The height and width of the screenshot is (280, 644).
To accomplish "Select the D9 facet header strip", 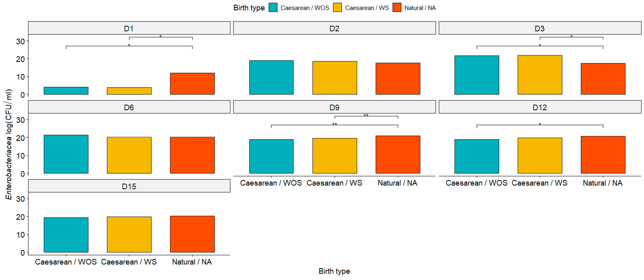I will tap(334, 107).
